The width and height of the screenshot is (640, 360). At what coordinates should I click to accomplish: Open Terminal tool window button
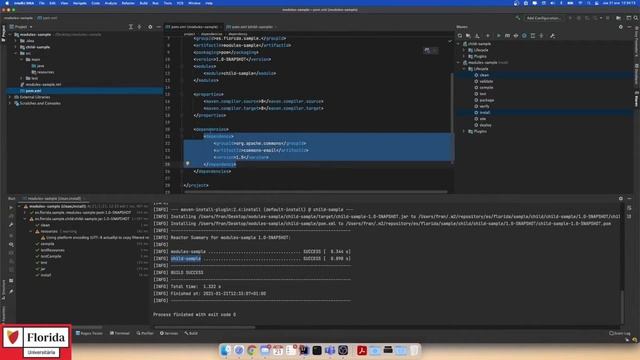click(x=120, y=333)
